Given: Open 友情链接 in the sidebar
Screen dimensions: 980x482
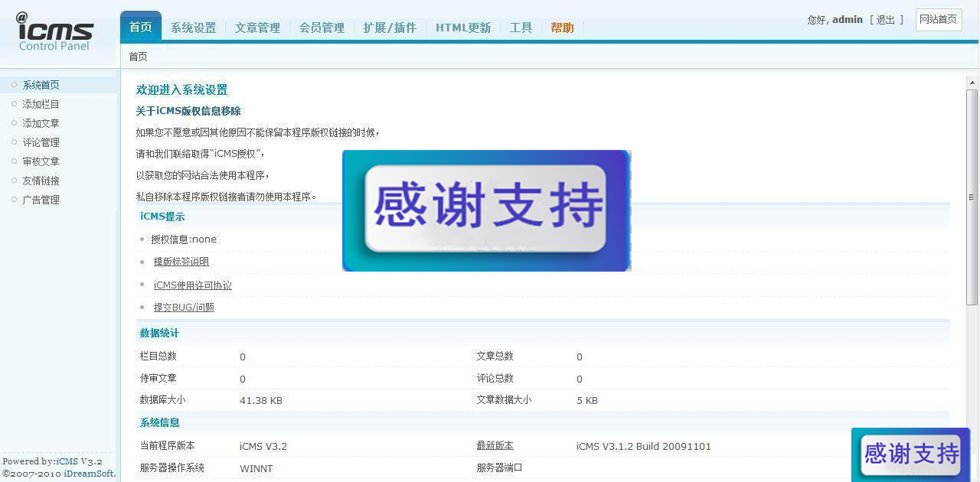Looking at the screenshot, I should [x=41, y=181].
